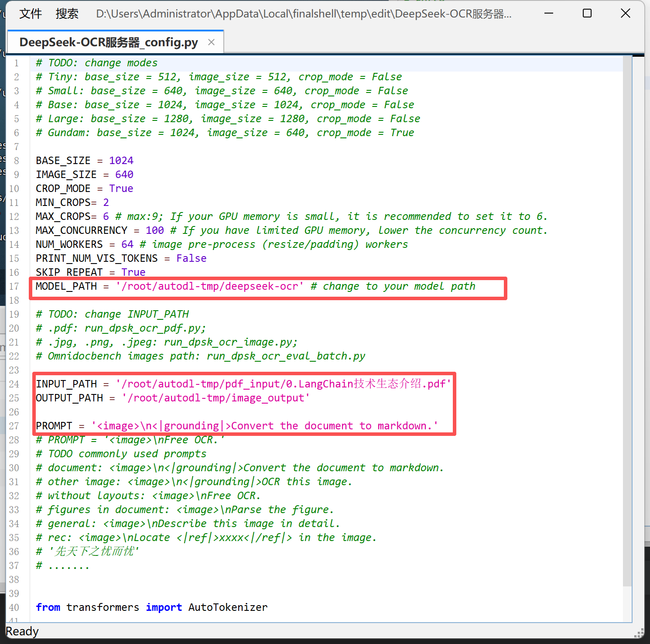Click the 'run_dpsk_ocr_eval_batch.py' comment line
650x644 pixels.
tap(201, 356)
